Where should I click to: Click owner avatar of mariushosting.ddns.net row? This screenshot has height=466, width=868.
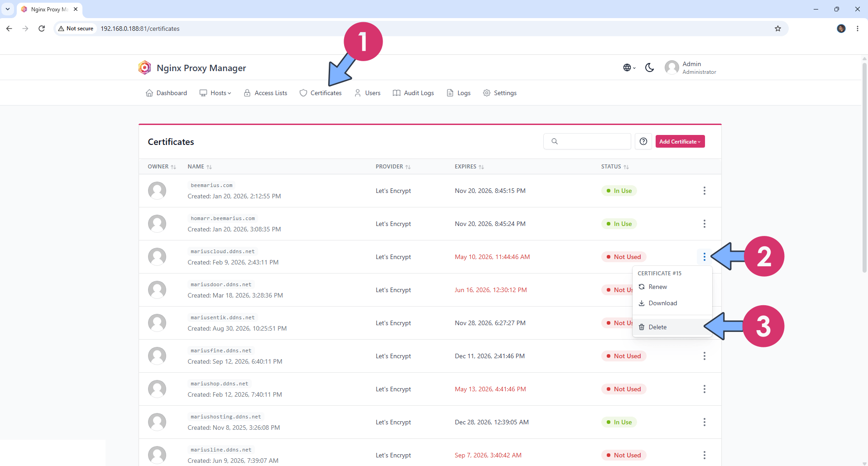(x=157, y=422)
